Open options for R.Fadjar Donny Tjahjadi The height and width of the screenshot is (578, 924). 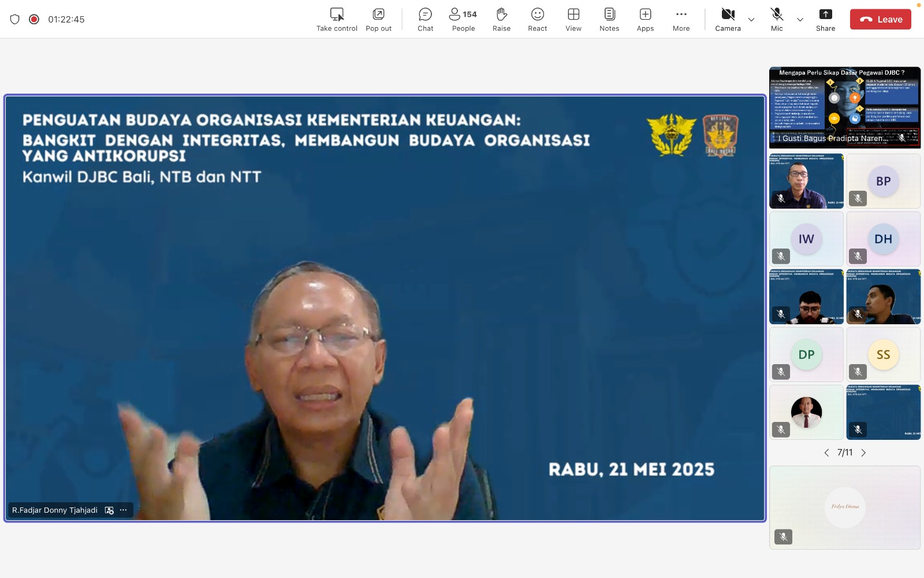coord(123,510)
